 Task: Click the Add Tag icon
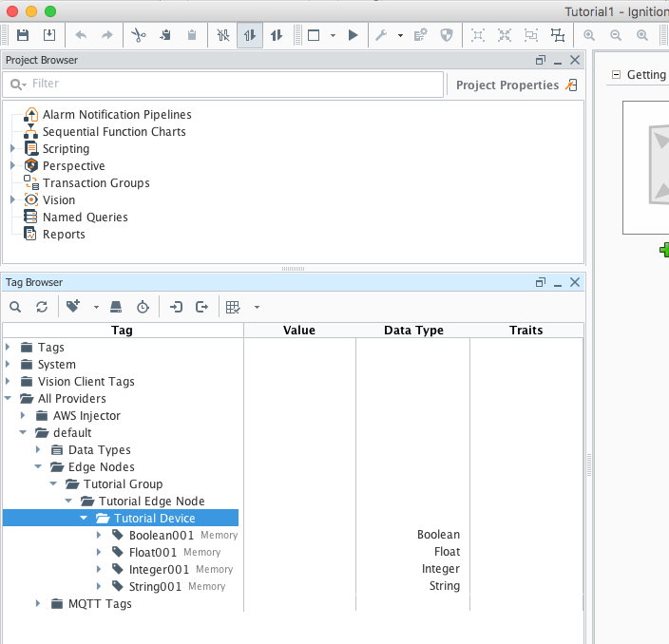click(73, 307)
